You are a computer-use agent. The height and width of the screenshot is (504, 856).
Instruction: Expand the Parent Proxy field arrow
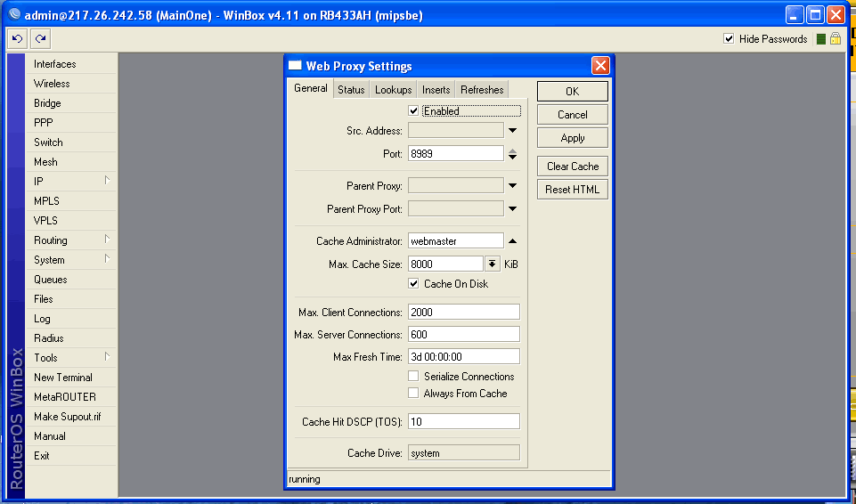coord(512,185)
